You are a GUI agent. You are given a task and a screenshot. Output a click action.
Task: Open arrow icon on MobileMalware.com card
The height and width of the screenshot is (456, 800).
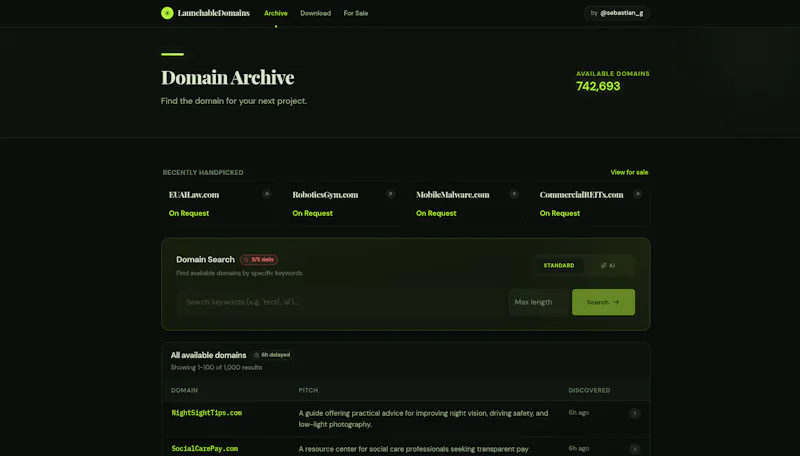(514, 194)
